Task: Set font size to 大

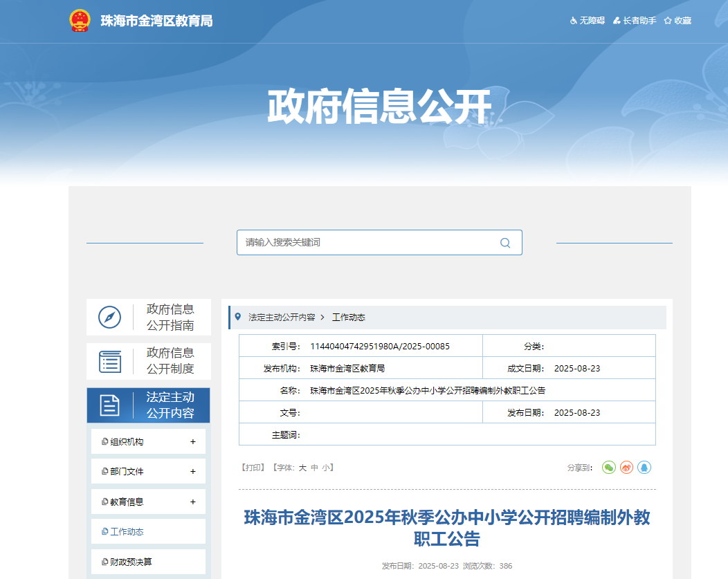Action: [302, 468]
